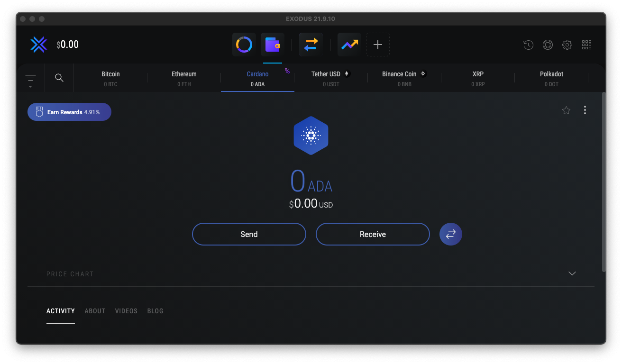Click the percent rewards badge on Cardano

pyautogui.click(x=287, y=71)
